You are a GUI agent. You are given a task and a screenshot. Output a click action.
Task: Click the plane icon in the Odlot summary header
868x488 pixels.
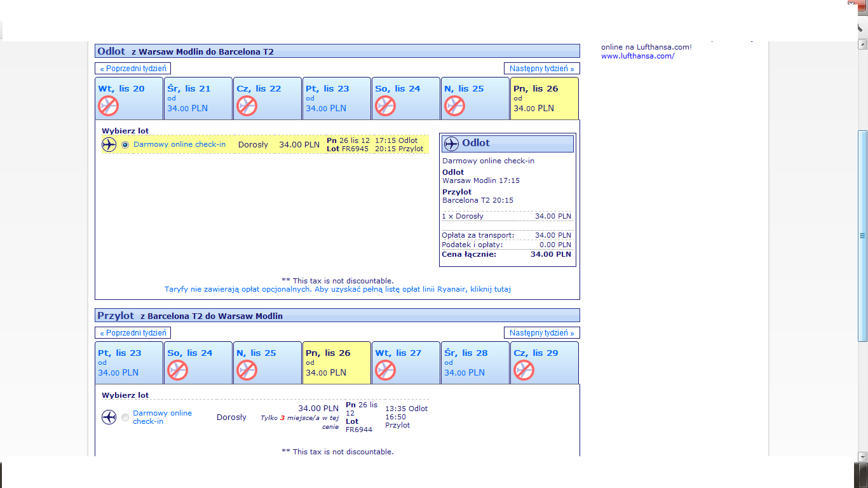451,144
